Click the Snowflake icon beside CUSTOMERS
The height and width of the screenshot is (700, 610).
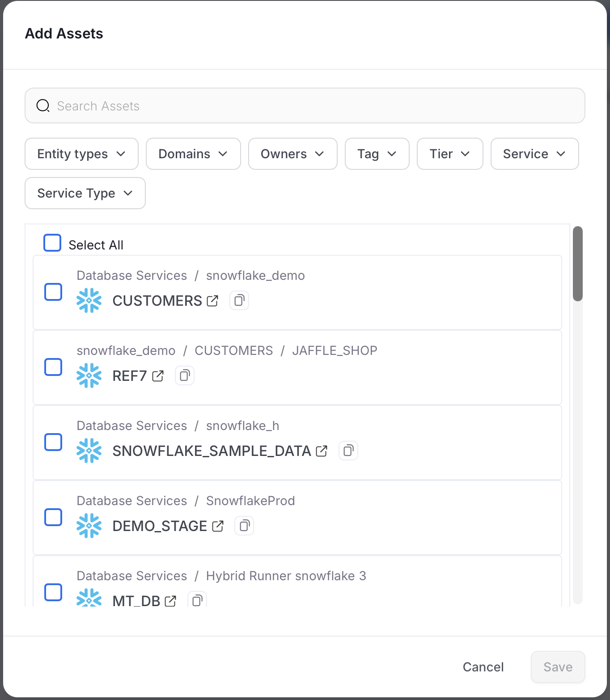89,300
